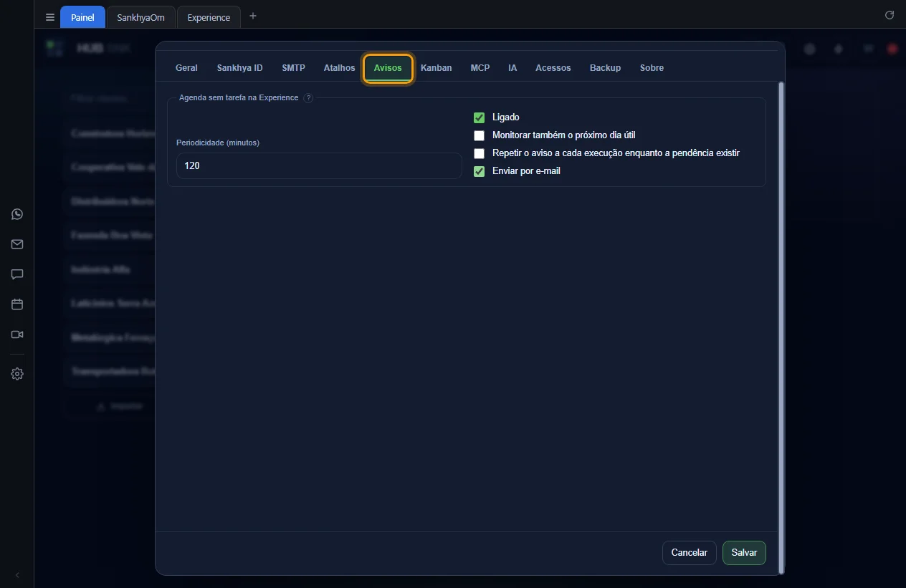Image resolution: width=906 pixels, height=588 pixels.
Task: Uncheck the Ligado checkbox
Action: pyautogui.click(x=479, y=117)
